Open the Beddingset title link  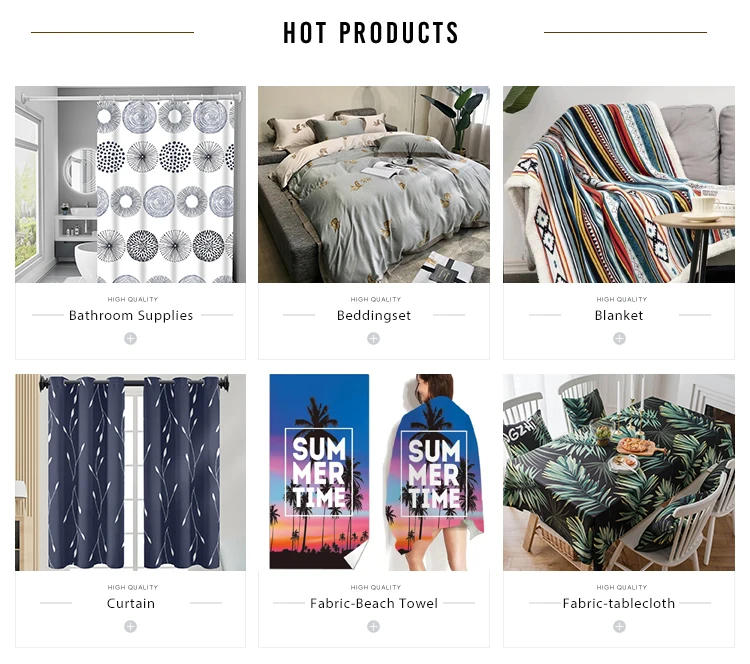pos(374,316)
